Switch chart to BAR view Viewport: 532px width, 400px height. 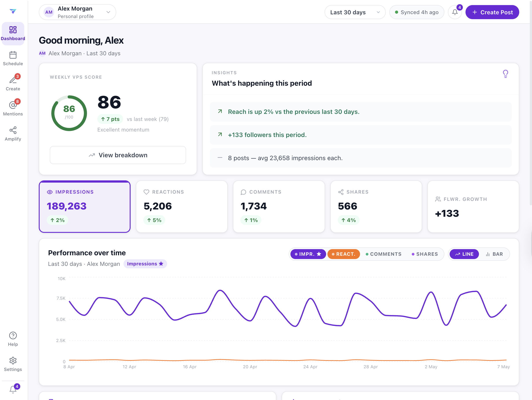pyautogui.click(x=494, y=254)
